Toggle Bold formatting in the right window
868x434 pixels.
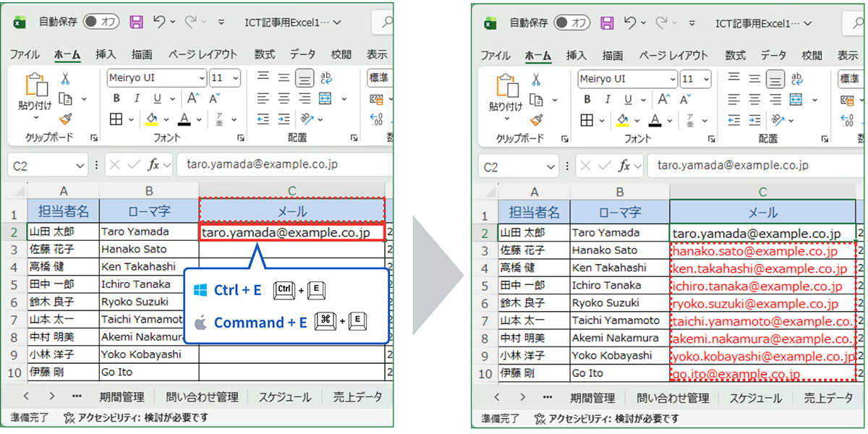tap(587, 99)
